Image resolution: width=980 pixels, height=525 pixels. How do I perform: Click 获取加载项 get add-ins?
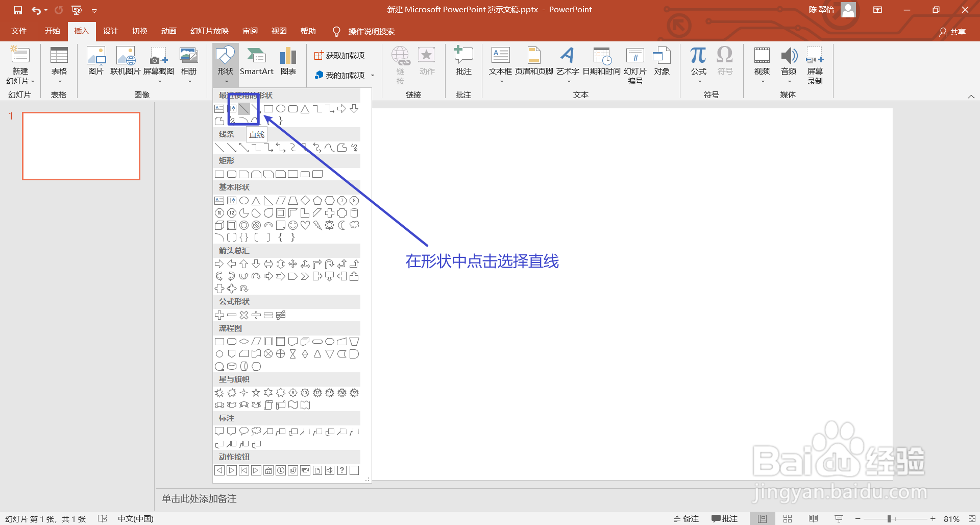(x=339, y=55)
